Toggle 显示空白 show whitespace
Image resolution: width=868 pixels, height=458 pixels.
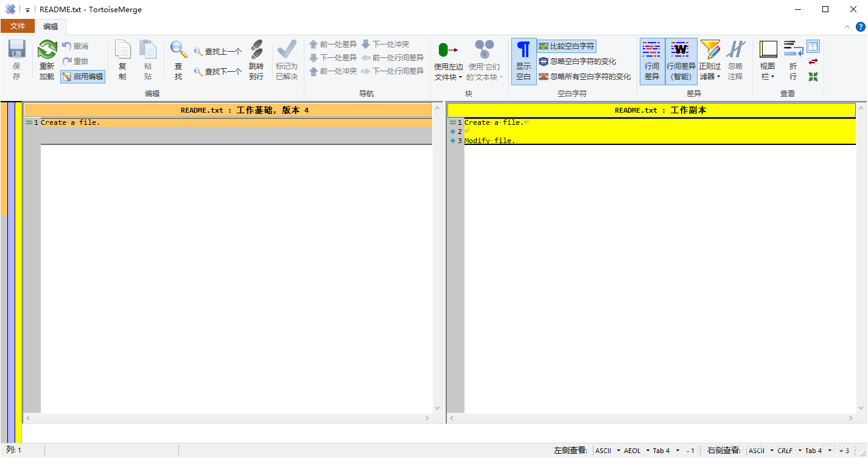click(523, 60)
